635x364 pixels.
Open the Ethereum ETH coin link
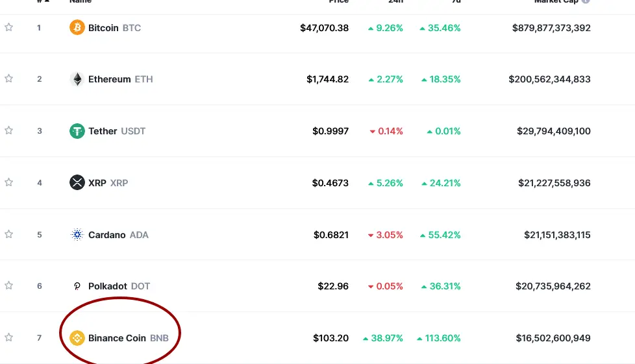(x=121, y=79)
